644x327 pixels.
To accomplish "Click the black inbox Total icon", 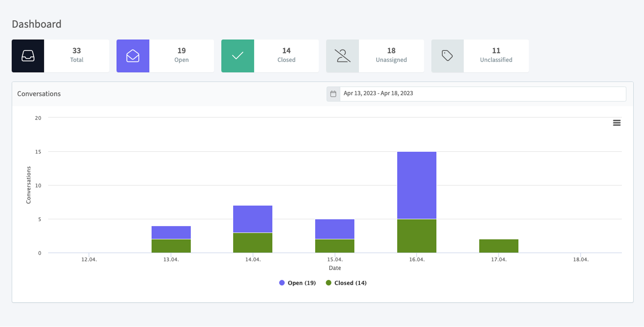I will pyautogui.click(x=28, y=56).
